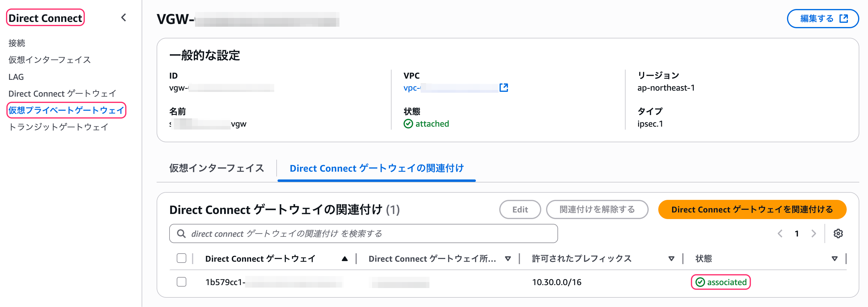Click the 一般的な設定 heading
868x307 pixels.
pyautogui.click(x=205, y=55)
